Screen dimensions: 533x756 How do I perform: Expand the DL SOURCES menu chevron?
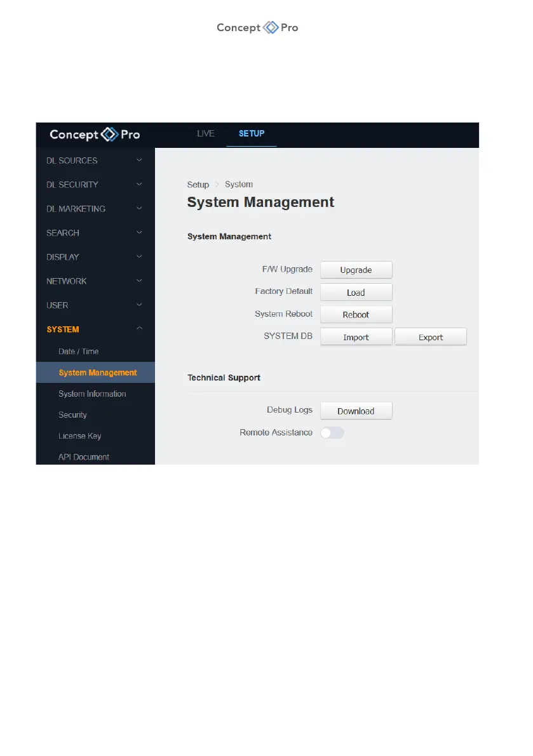139,160
